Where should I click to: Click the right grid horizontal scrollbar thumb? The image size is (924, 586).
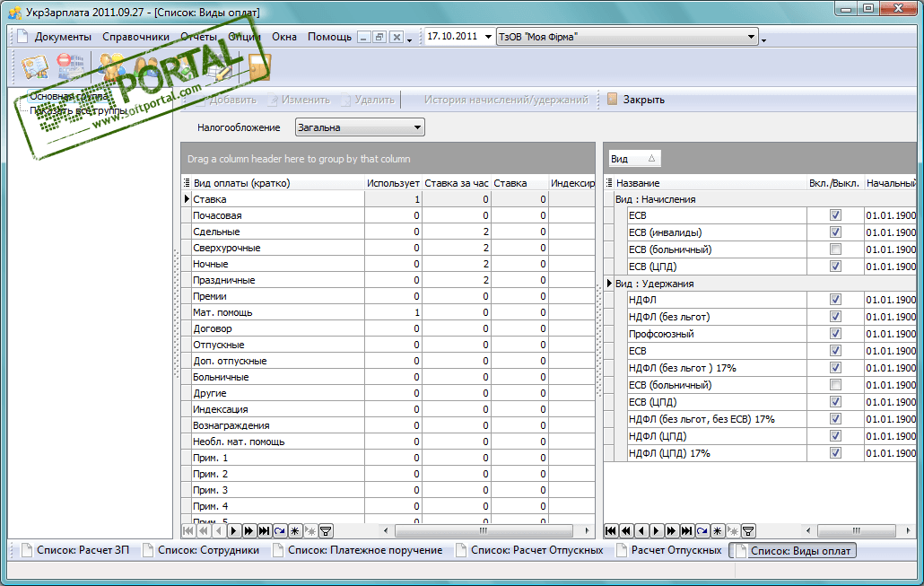tap(856, 530)
